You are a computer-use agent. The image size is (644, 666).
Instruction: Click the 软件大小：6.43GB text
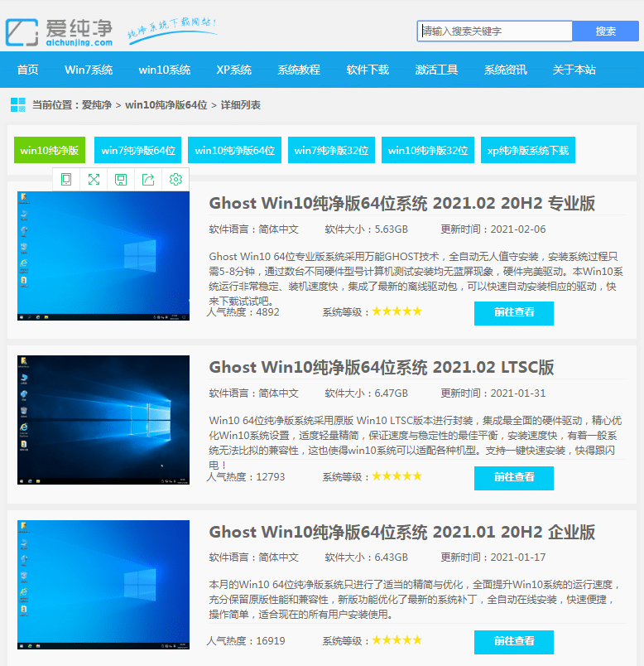coord(367,557)
